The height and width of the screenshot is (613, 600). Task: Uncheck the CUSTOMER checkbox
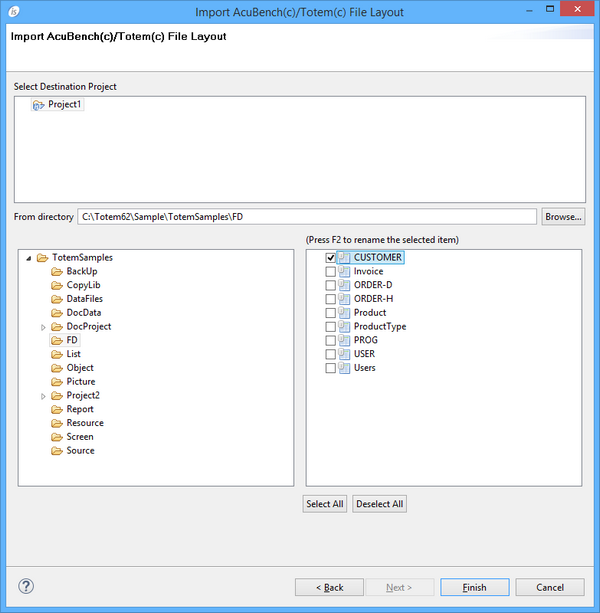tap(330, 258)
